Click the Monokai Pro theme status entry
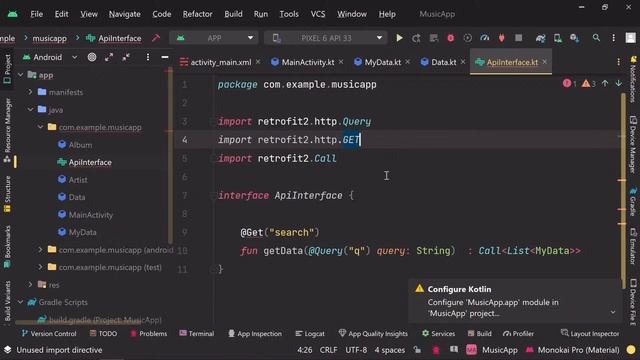This screenshot has height=360, width=640. point(573,350)
